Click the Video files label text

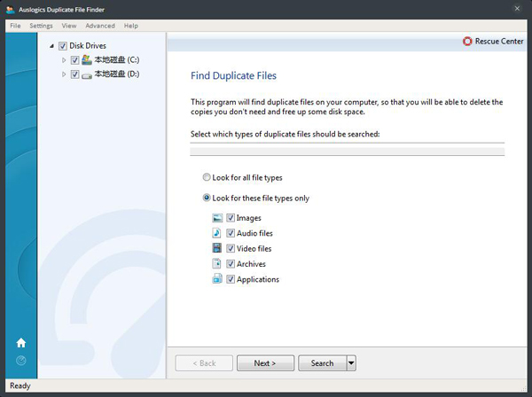(254, 248)
